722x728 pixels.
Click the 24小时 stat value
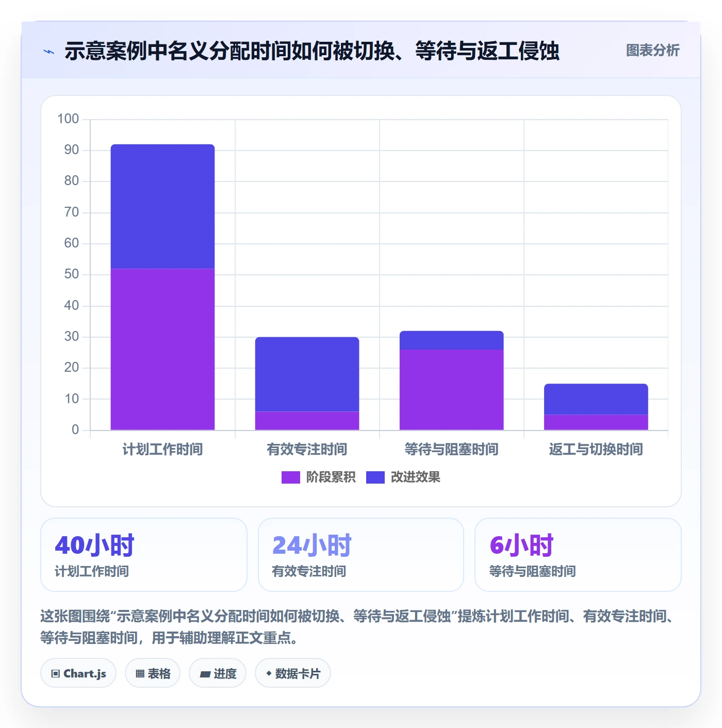311,545
